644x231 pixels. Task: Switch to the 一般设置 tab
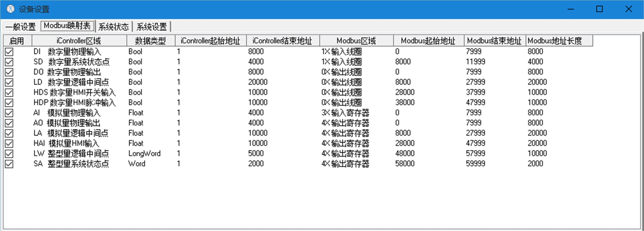21,27
